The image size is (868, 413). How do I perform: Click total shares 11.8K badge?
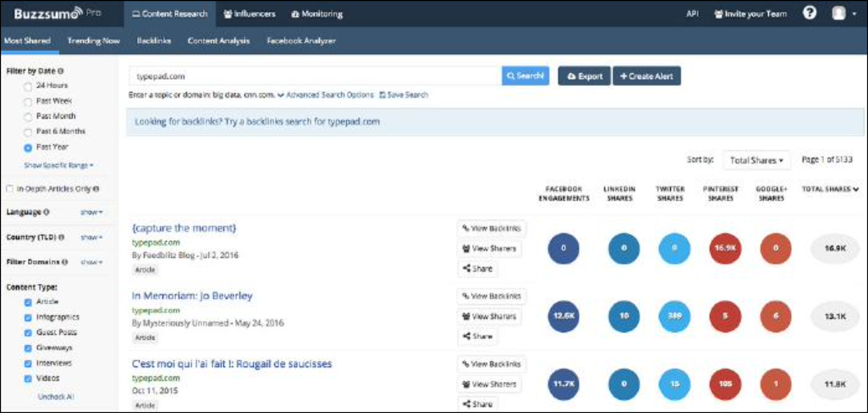coord(835,384)
